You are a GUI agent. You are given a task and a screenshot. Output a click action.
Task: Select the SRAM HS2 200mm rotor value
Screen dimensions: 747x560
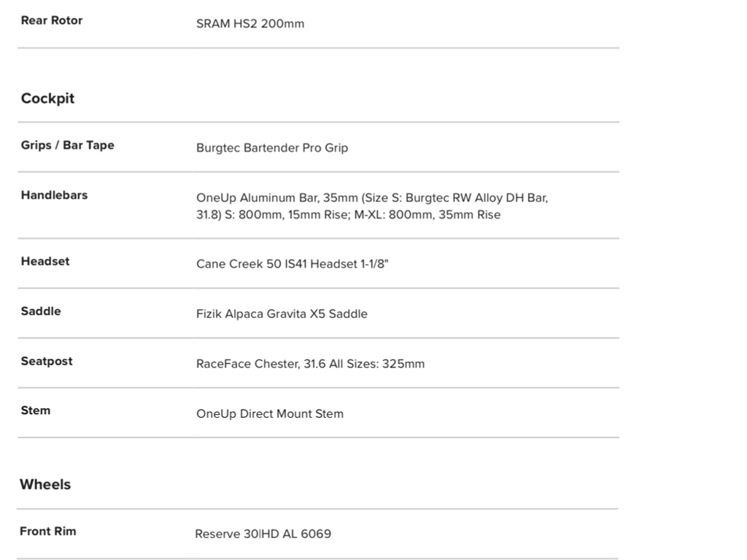click(250, 23)
